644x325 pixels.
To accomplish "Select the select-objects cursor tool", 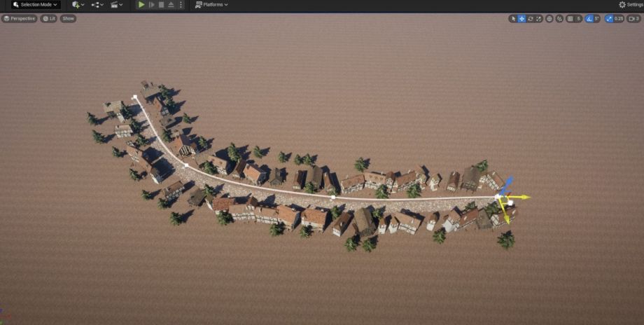I will click(x=513, y=18).
